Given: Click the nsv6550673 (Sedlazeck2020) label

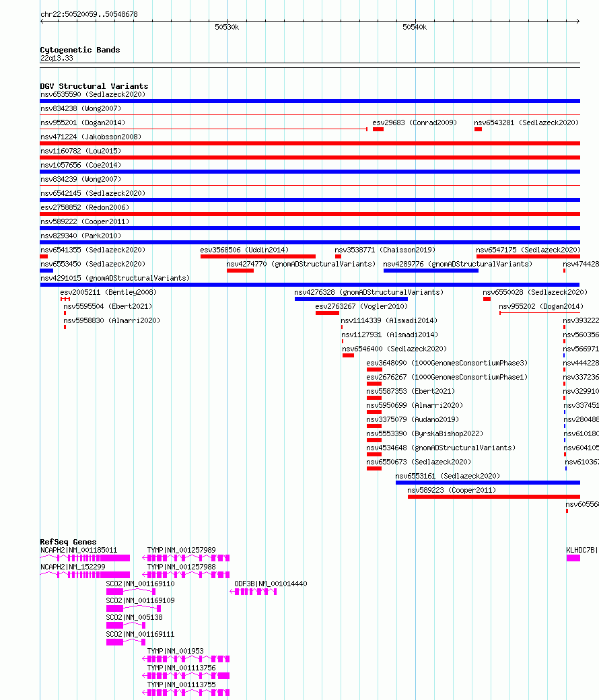Looking at the screenshot, I should point(419,462).
